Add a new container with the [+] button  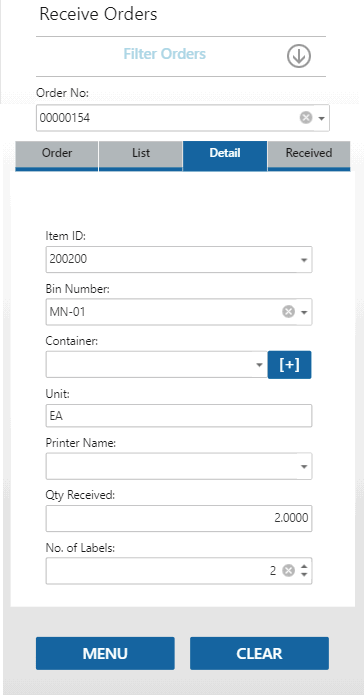290,365
